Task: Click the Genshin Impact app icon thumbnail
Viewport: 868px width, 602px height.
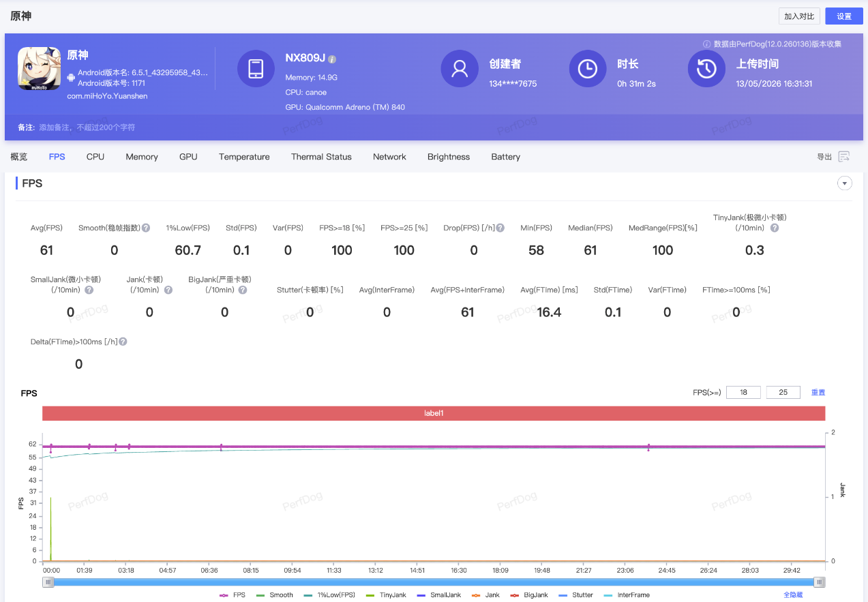Action: [39, 68]
